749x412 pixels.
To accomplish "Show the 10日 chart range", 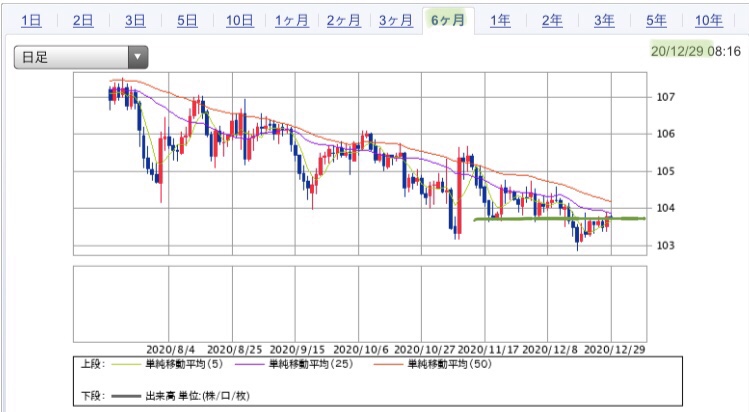I will pos(240,21).
